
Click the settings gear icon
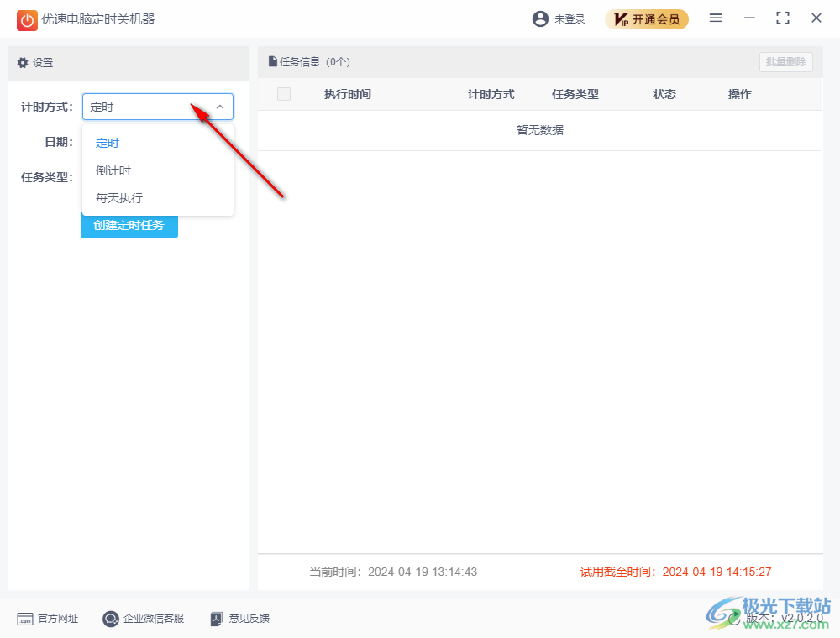click(23, 63)
